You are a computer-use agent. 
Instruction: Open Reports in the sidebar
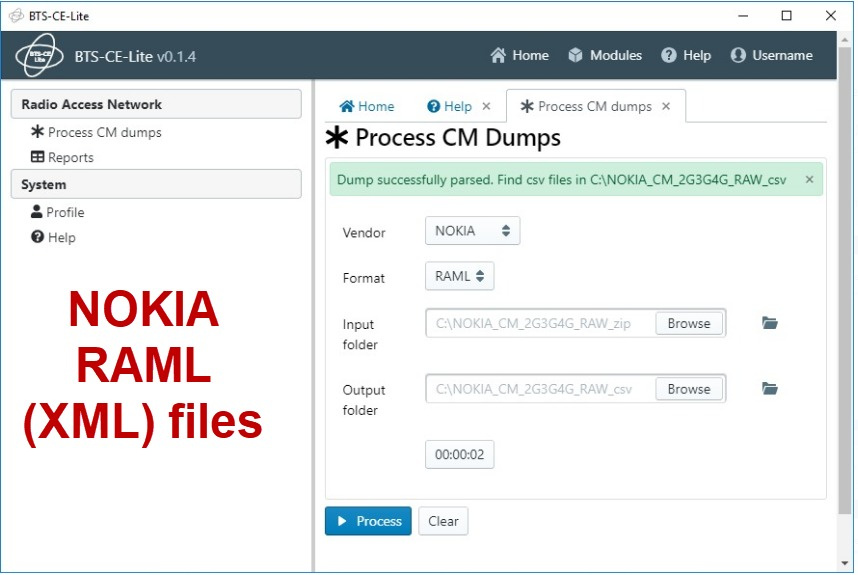(x=62, y=157)
